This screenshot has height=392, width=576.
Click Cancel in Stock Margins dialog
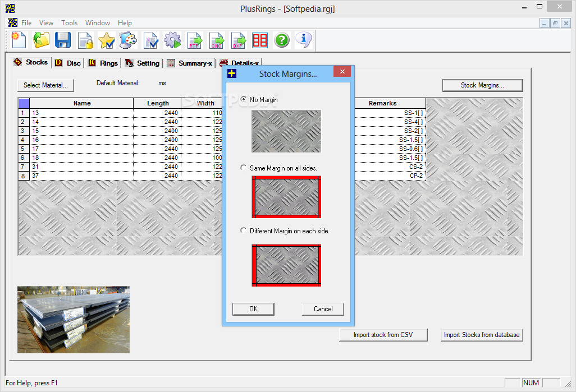pos(323,309)
